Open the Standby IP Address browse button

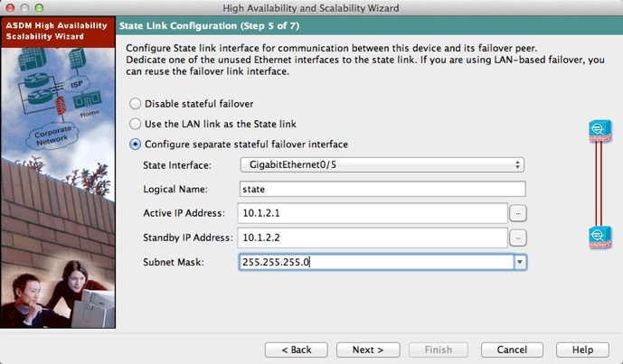518,238
